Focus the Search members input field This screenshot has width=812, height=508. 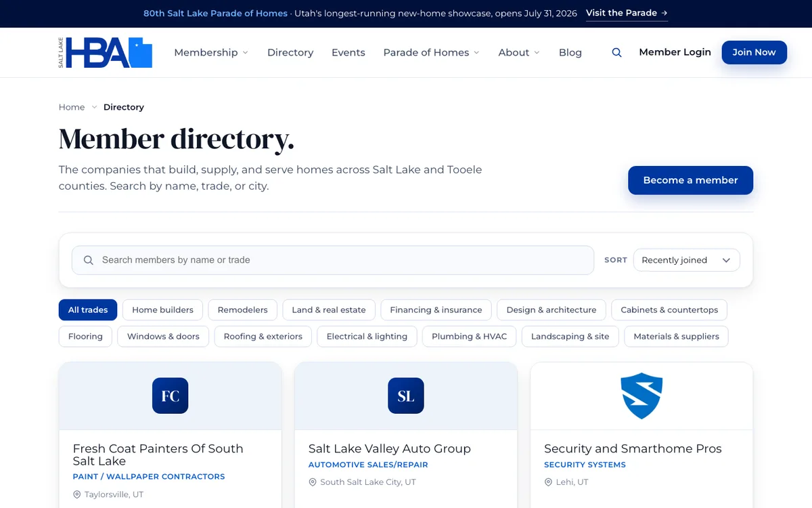tap(333, 260)
